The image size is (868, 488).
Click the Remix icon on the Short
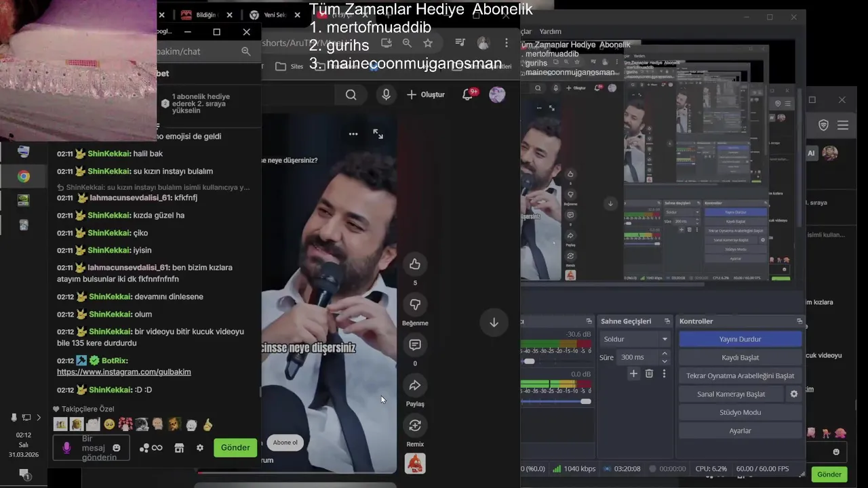point(415,426)
